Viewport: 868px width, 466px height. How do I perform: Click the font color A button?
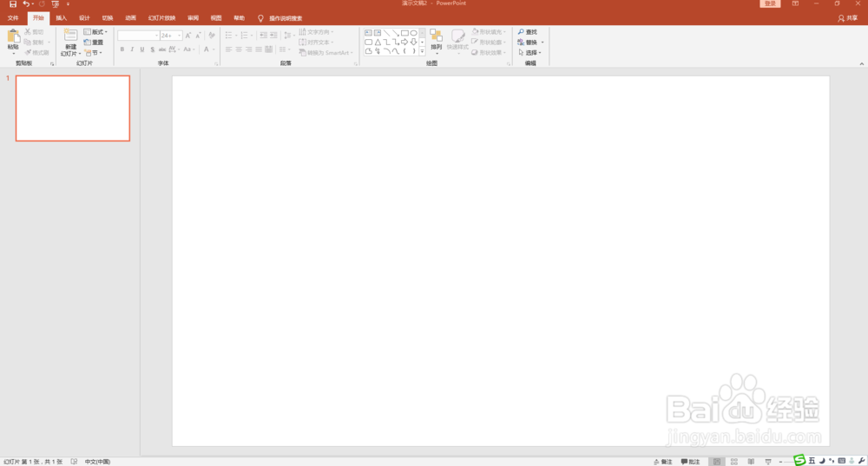click(x=207, y=49)
